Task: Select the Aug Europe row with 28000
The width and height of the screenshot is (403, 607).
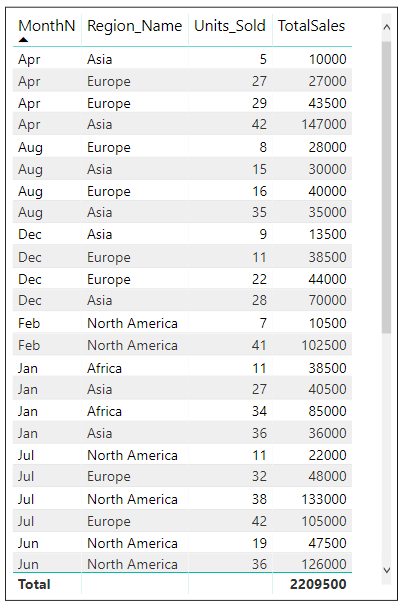Action: coord(182,147)
